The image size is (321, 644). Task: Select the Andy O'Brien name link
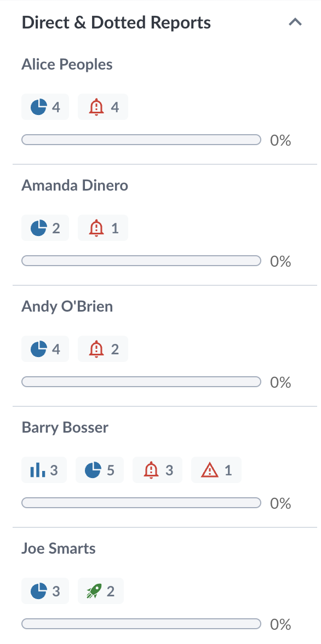click(67, 307)
